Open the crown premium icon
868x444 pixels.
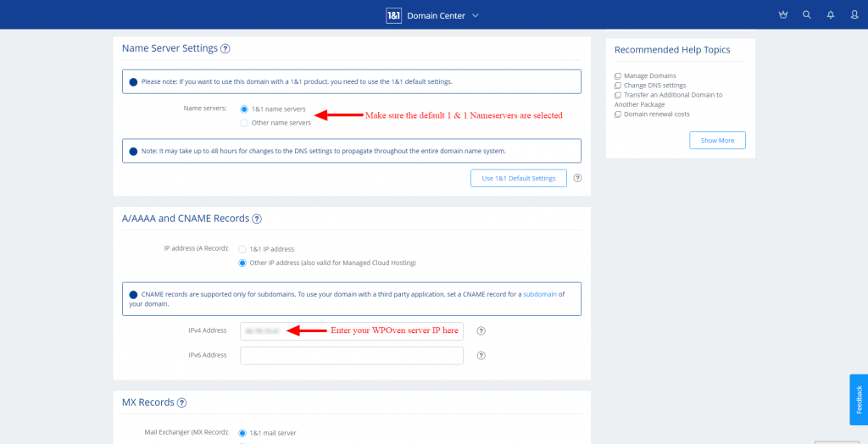782,15
